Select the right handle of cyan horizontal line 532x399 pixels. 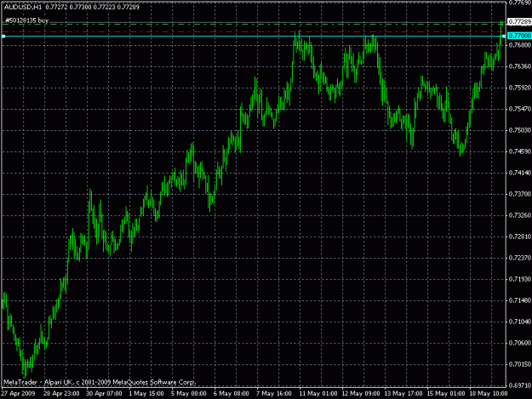[504, 36]
